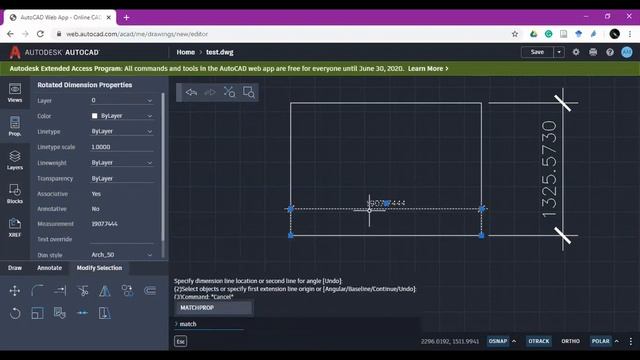The image size is (640, 360).
Task: Open the Views panel
Action: click(x=15, y=93)
